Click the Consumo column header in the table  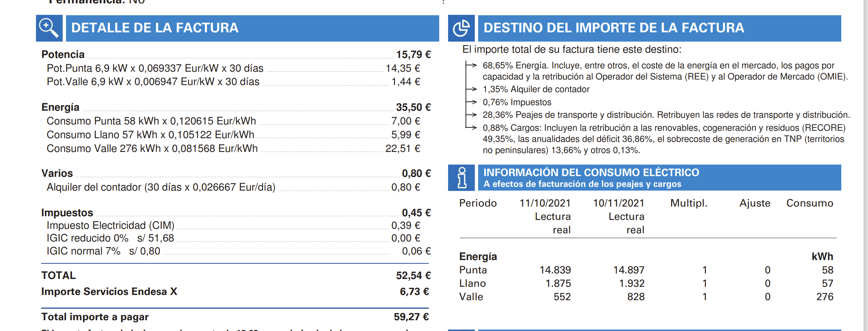(809, 203)
